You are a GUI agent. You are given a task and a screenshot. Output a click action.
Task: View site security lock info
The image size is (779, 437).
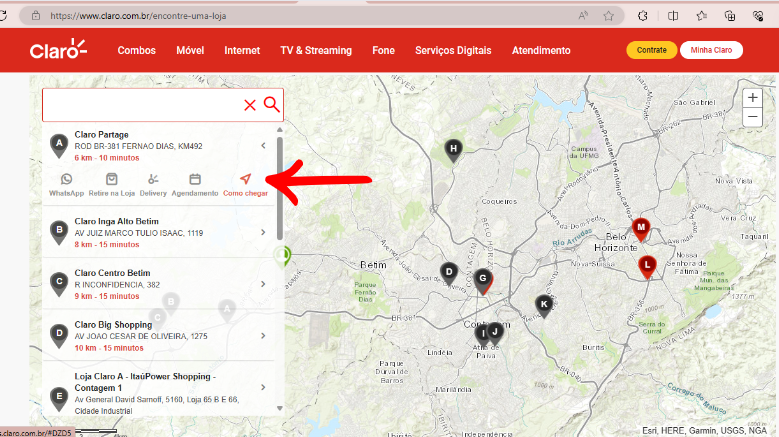point(36,16)
